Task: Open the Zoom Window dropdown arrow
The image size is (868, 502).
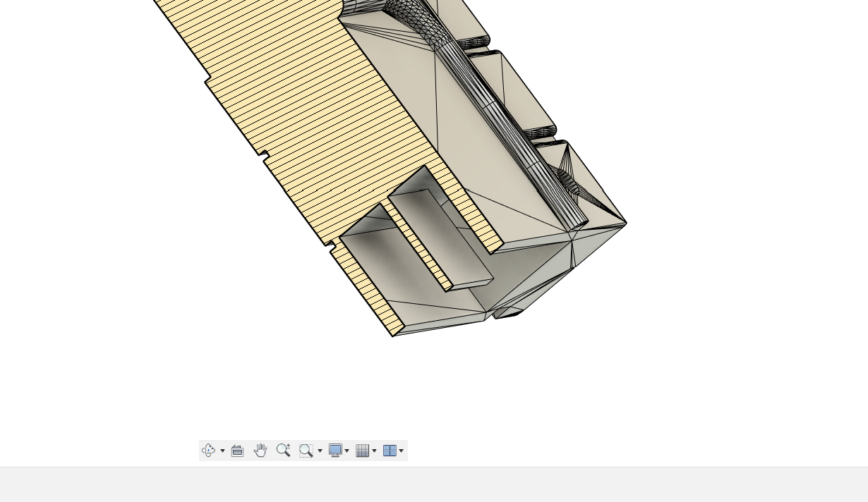Action: click(320, 451)
